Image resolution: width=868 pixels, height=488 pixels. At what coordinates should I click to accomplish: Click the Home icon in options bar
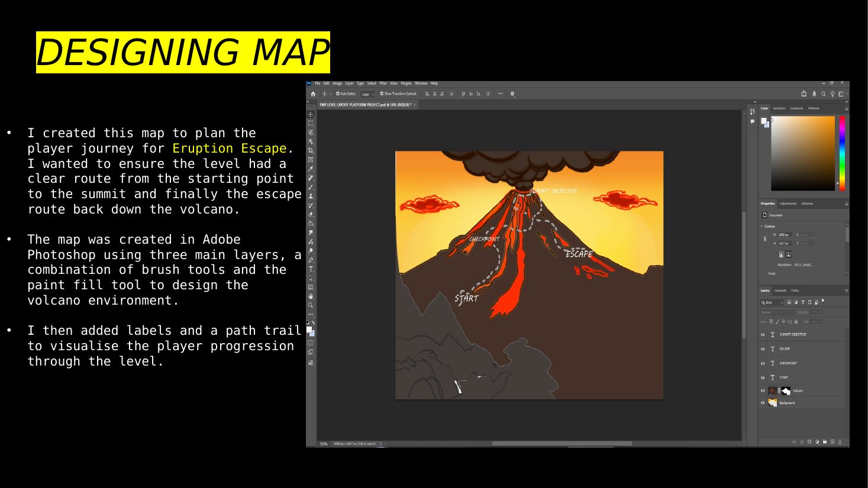(313, 94)
